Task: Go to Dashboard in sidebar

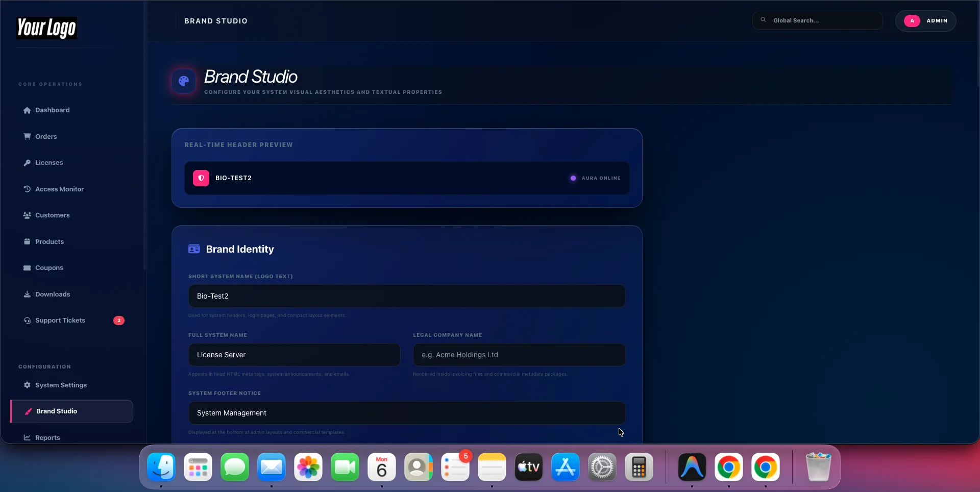Action: pyautogui.click(x=71, y=110)
